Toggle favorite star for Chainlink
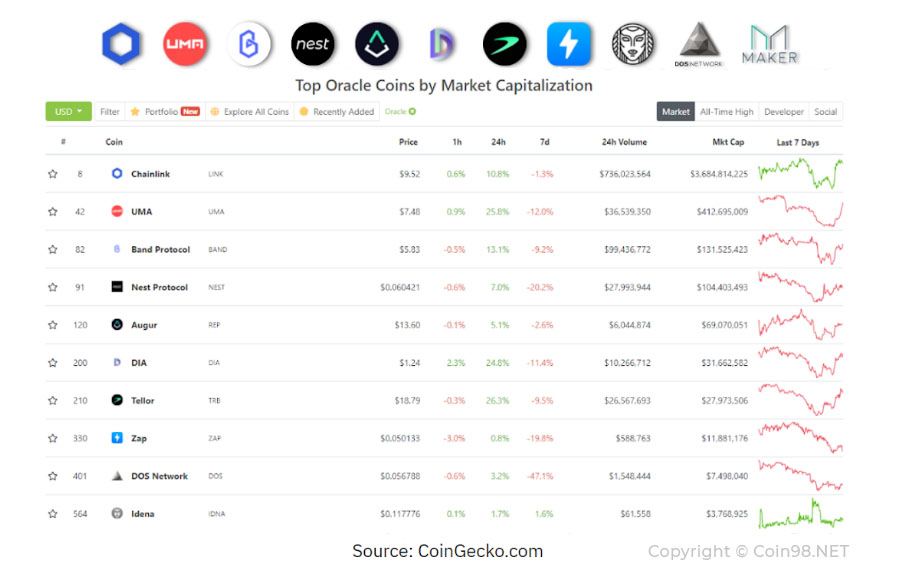 tap(53, 173)
